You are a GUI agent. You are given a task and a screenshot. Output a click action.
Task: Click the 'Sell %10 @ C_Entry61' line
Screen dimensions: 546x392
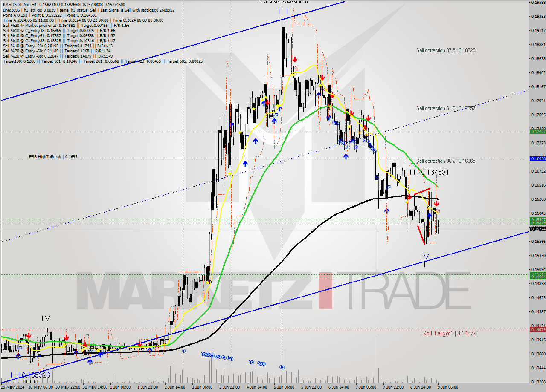(x=59, y=35)
